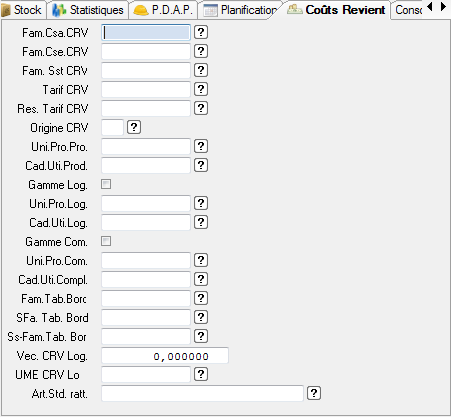Viewport: 451px width, 417px height.
Task: Click the Cad.Uti.Prod. text field
Action: [x=146, y=165]
